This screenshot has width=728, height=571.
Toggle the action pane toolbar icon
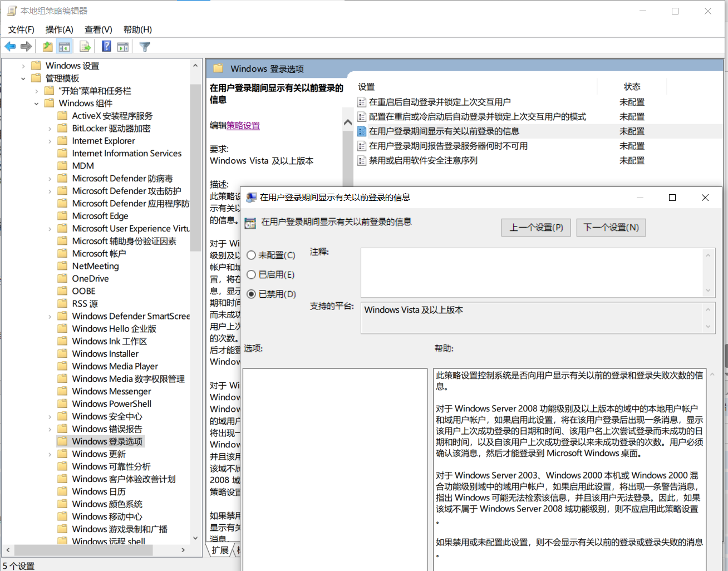[123, 47]
